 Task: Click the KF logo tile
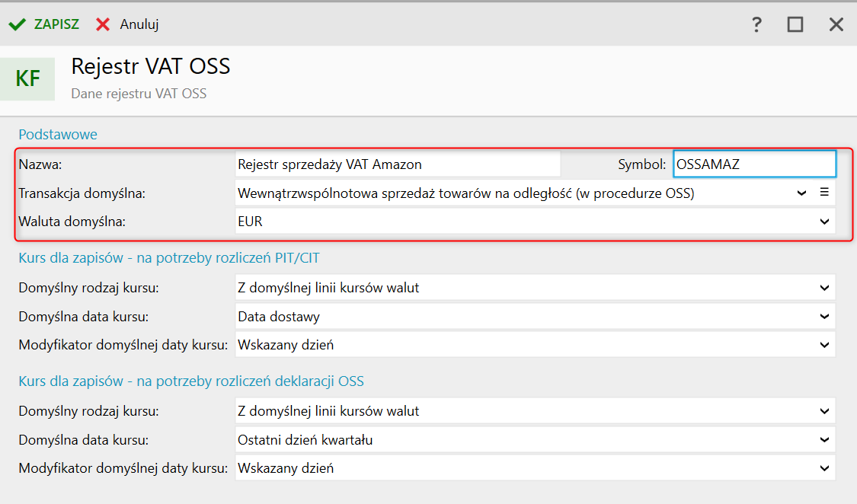point(27,78)
